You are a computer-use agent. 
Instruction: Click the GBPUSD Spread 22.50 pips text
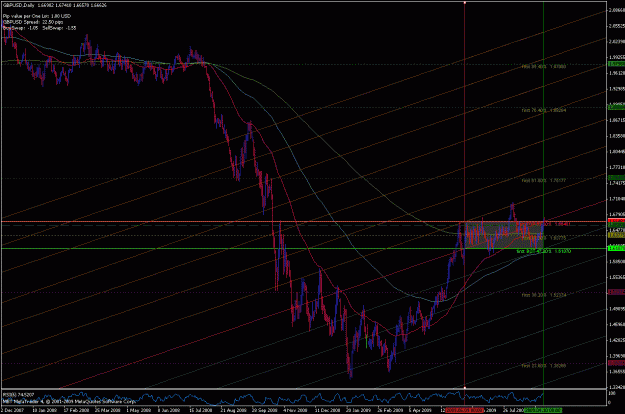point(32,22)
